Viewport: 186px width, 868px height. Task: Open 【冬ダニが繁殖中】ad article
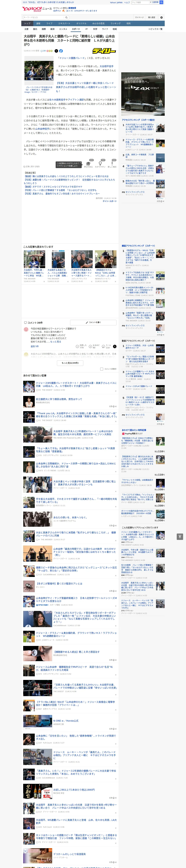(59, 583)
